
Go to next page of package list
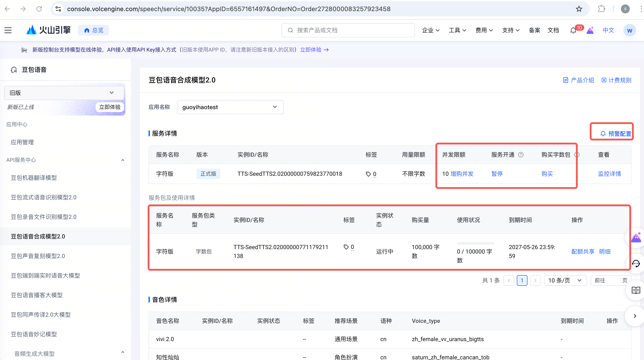(x=535, y=280)
